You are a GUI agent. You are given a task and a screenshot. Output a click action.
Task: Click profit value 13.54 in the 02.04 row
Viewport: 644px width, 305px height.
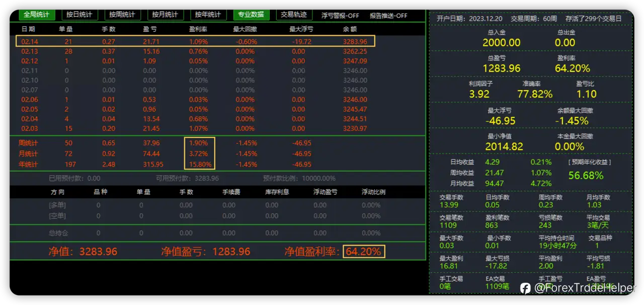point(151,119)
